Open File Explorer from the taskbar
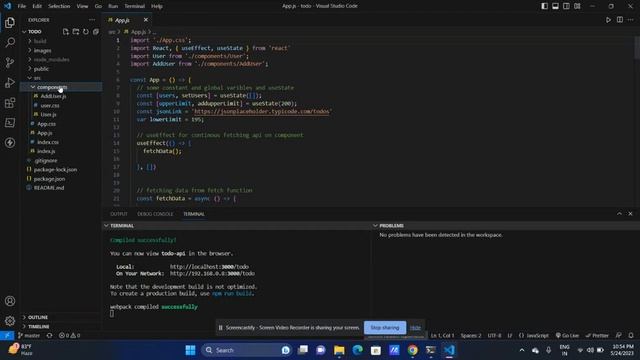 339,350
